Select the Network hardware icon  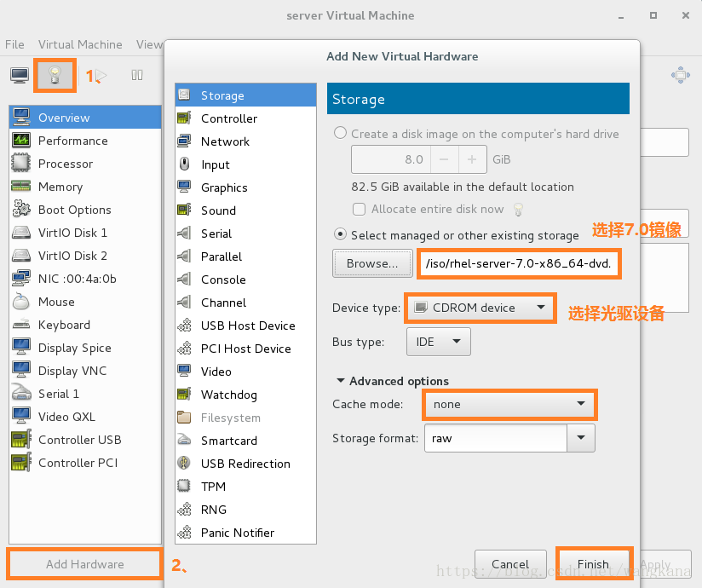[184, 141]
